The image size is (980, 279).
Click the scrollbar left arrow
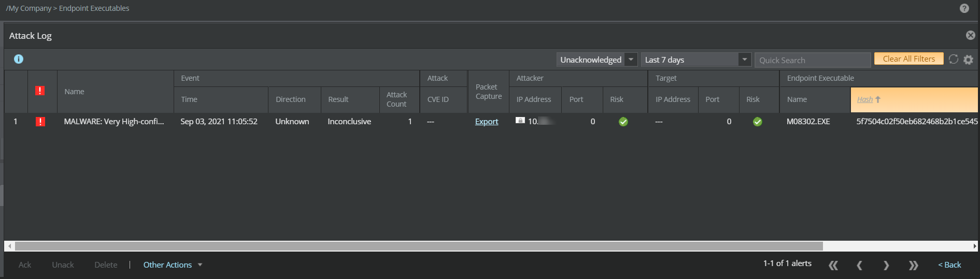coord(9,246)
